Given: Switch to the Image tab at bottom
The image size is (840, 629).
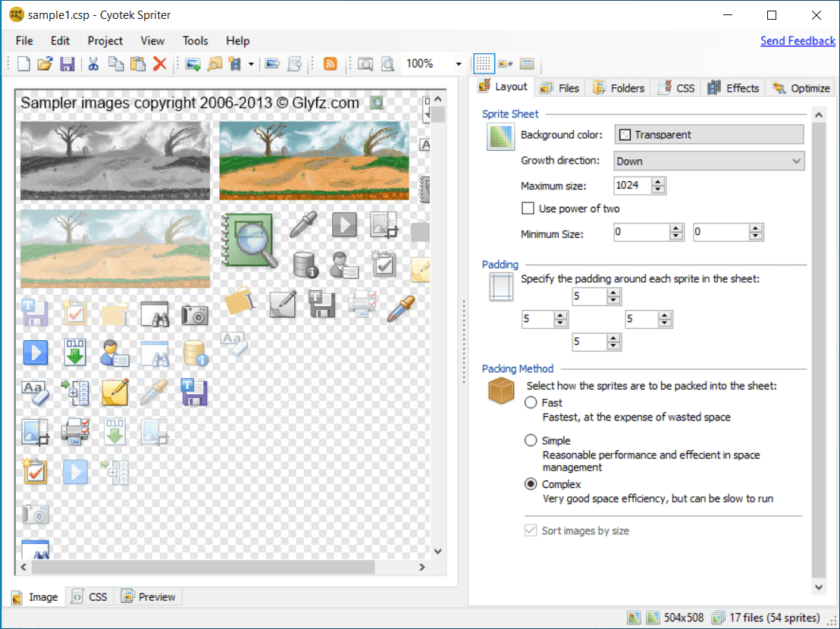Looking at the screenshot, I should pyautogui.click(x=36, y=597).
